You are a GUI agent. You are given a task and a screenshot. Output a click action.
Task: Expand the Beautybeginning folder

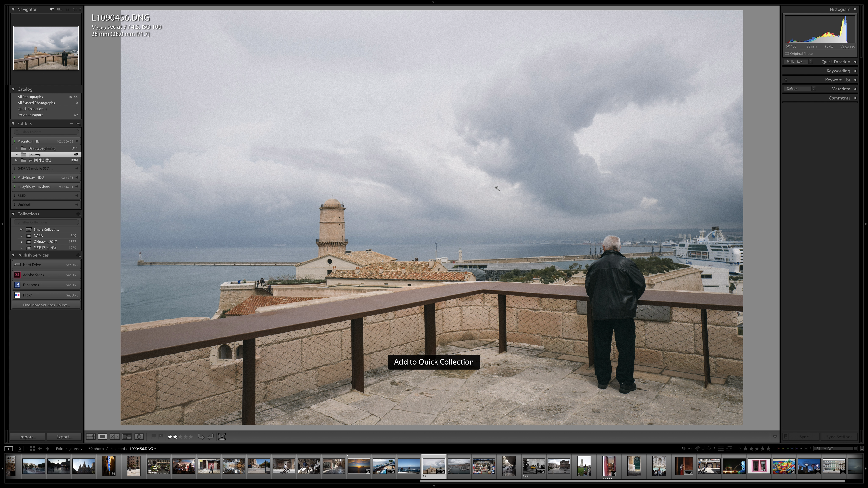(17, 148)
